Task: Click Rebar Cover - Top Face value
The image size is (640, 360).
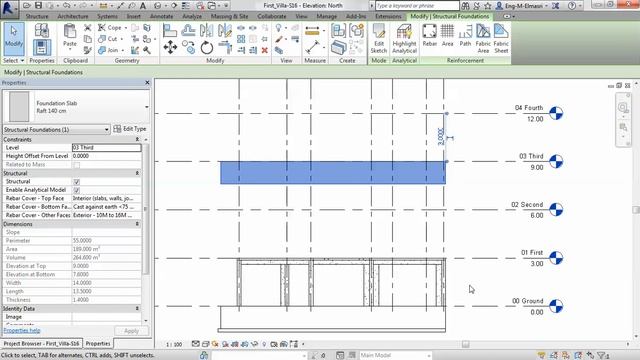Action: [107, 198]
